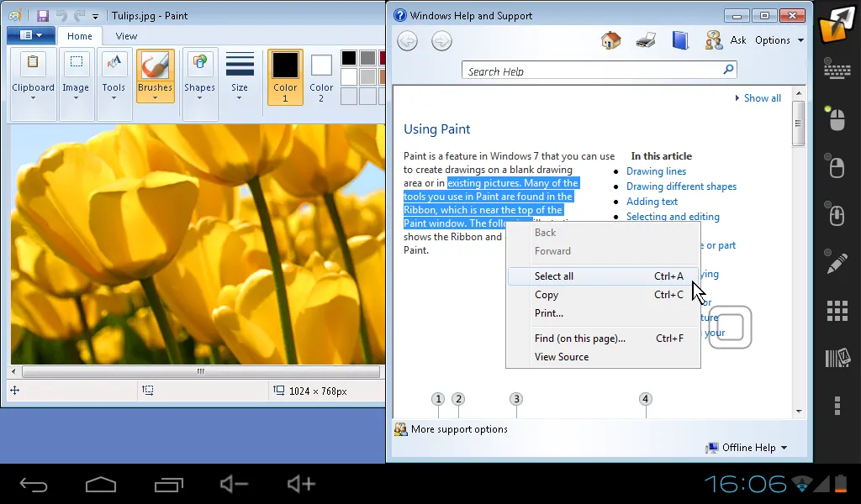
Task: Click the Forward arrow in Help and Support
Action: pos(442,40)
